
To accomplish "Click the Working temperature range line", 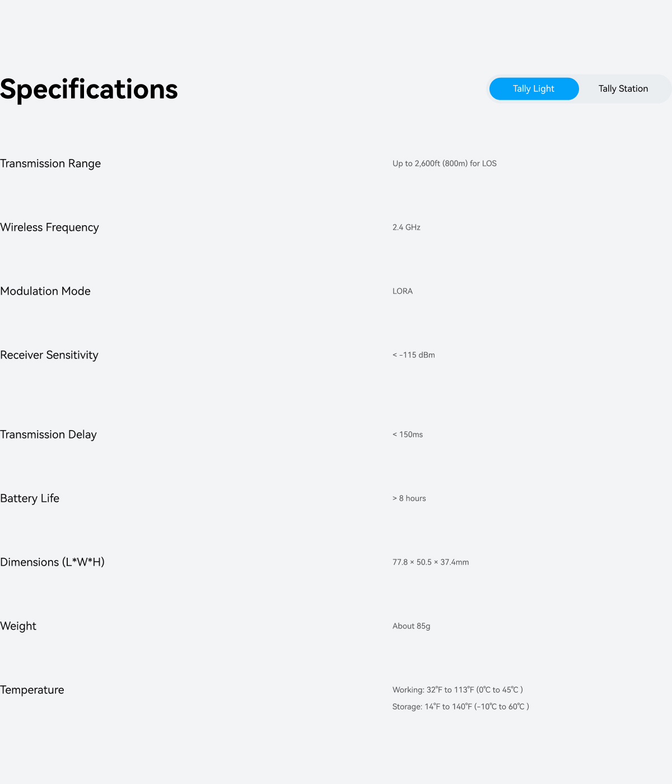I will [458, 690].
